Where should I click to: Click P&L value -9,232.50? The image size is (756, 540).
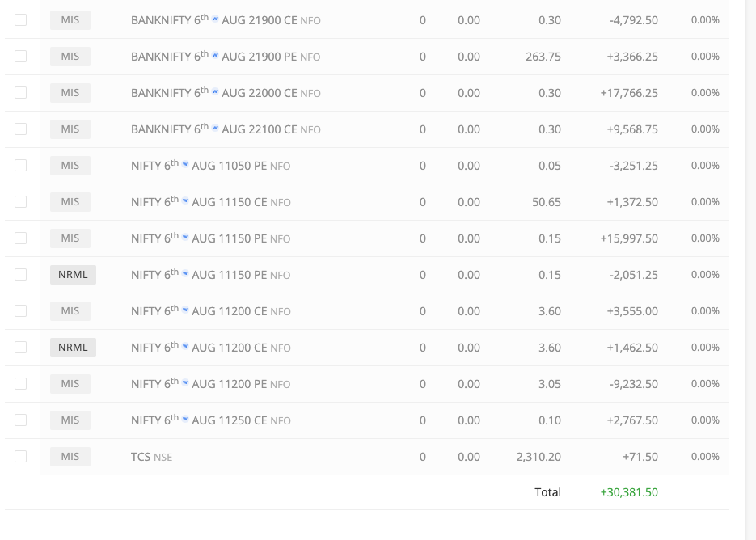tap(634, 384)
